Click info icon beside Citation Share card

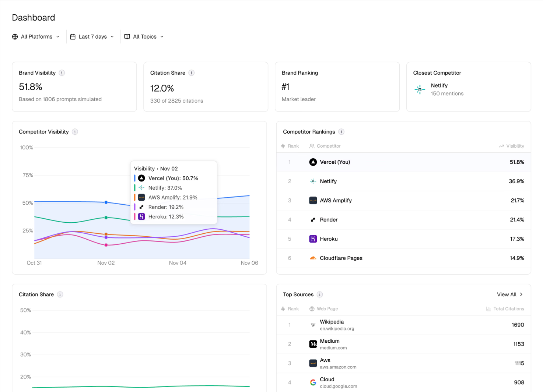(192, 73)
